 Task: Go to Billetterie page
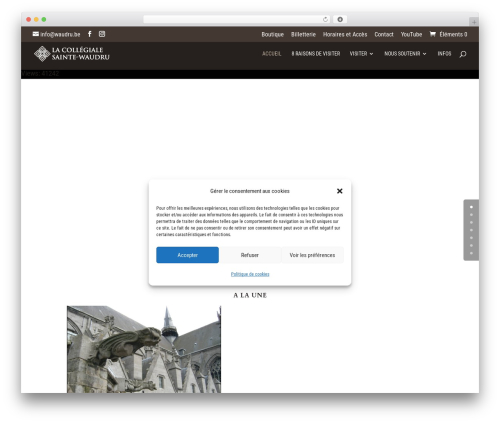(x=303, y=34)
